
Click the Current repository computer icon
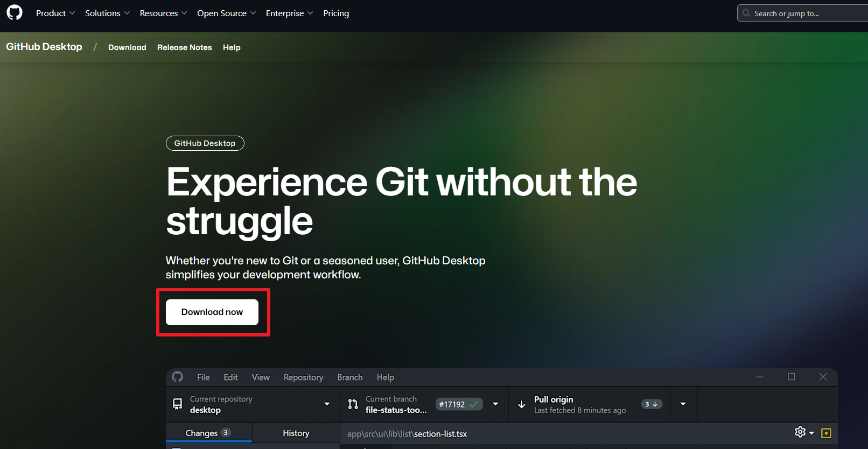[177, 404]
